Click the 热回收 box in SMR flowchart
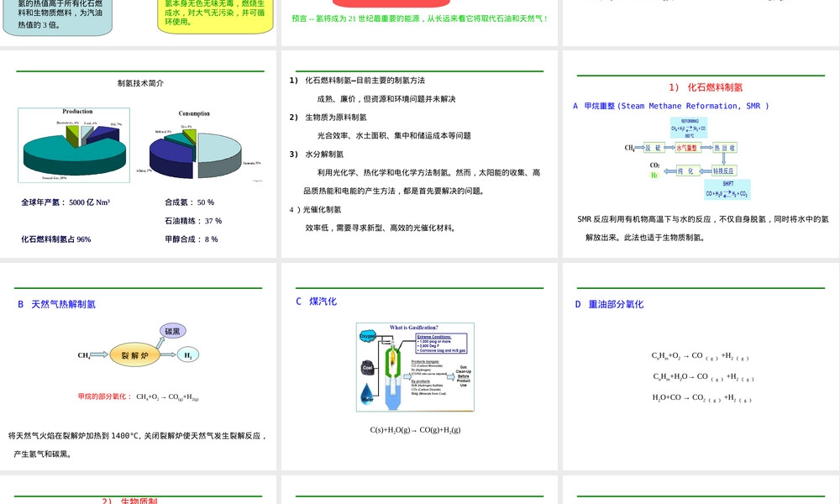Image resolution: width=840 pixels, height=504 pixels. point(724,148)
